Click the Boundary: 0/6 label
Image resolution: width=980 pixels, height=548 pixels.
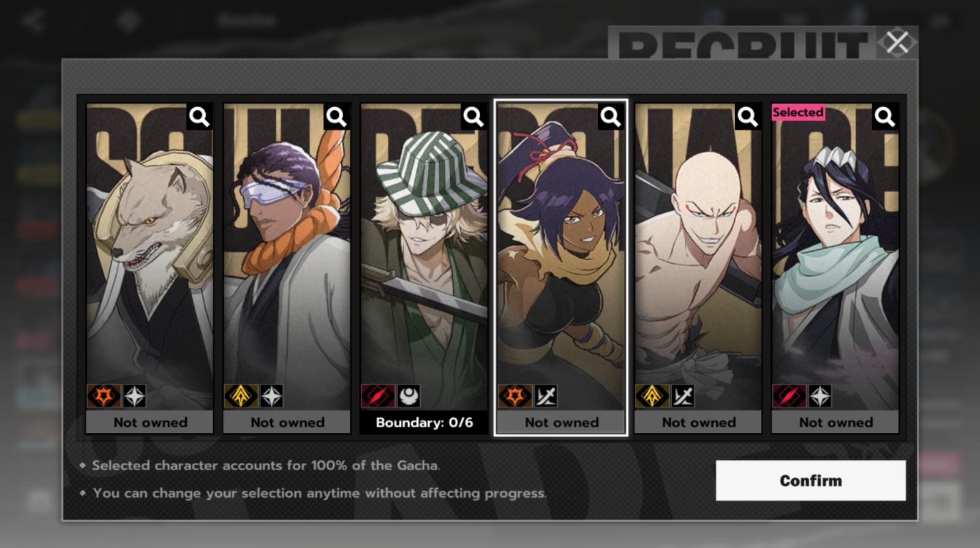(424, 422)
